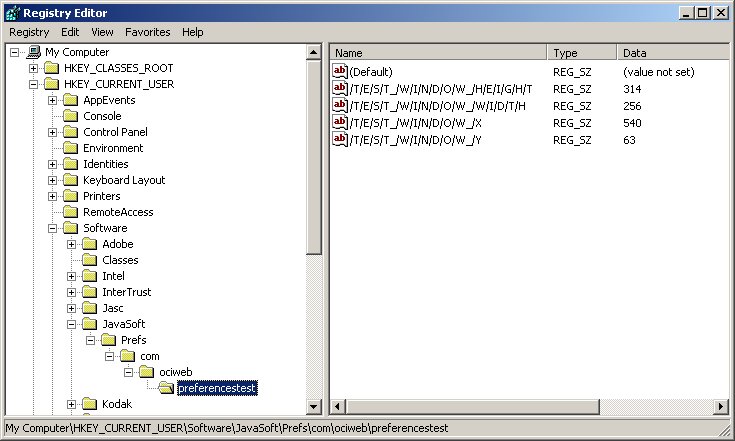Expand the AppEvents key
The width and height of the screenshot is (735, 441).
click(52, 100)
